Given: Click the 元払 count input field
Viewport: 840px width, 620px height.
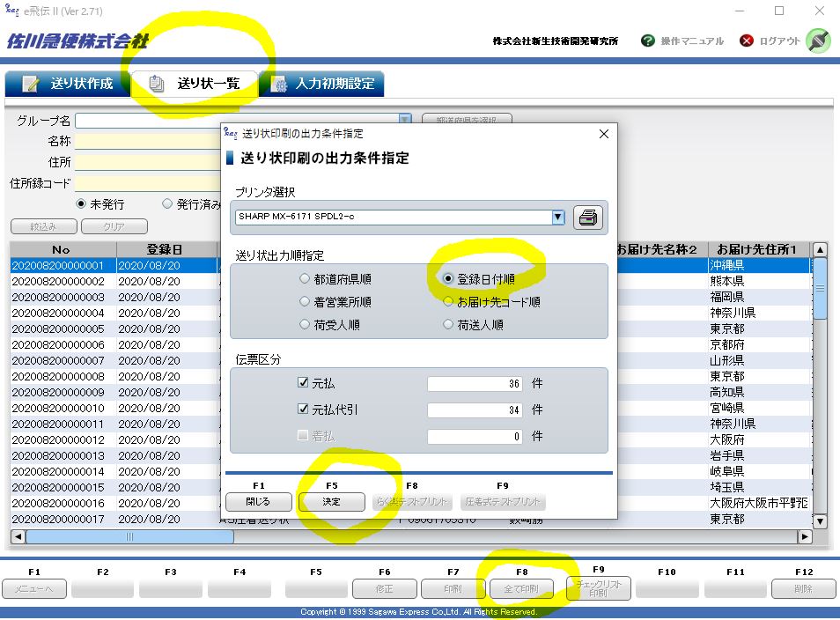Looking at the screenshot, I should pos(475,384).
